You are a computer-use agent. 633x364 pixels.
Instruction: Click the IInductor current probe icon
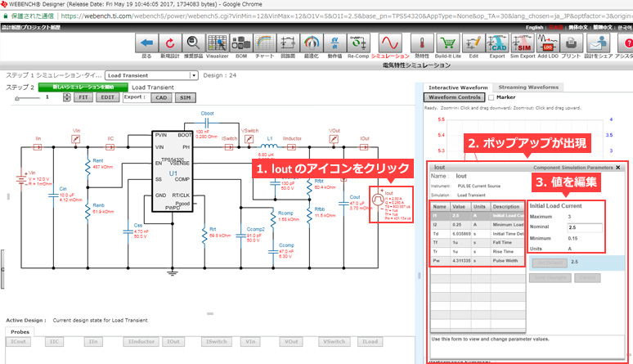291,147
